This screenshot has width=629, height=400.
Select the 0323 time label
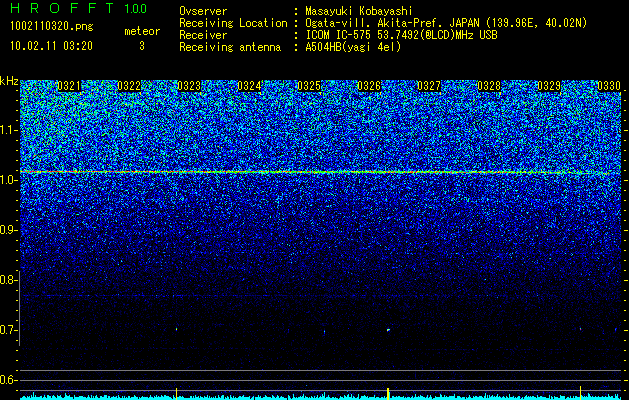(x=189, y=86)
